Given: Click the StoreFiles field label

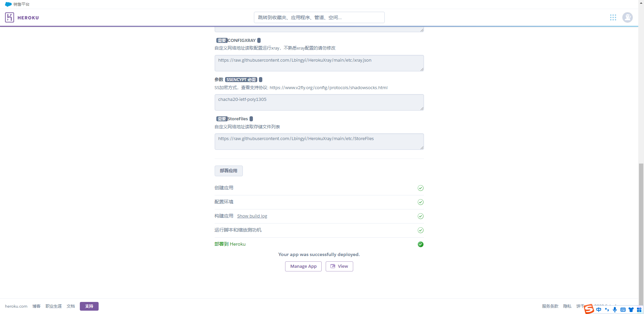Looking at the screenshot, I should click(x=238, y=119).
